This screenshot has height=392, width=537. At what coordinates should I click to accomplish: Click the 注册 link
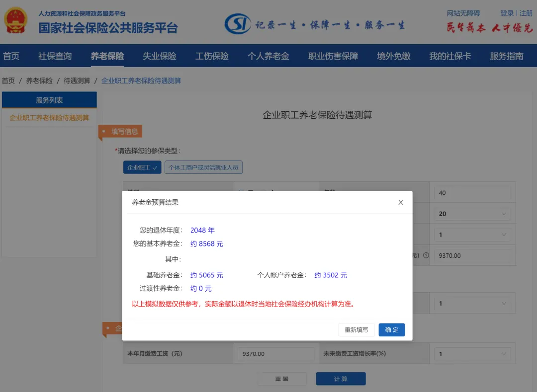(526, 13)
